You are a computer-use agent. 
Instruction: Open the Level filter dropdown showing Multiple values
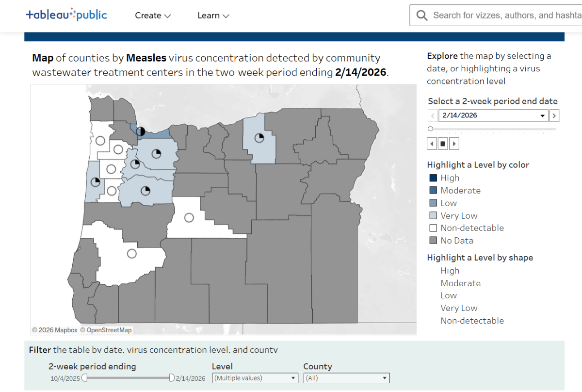(293, 377)
